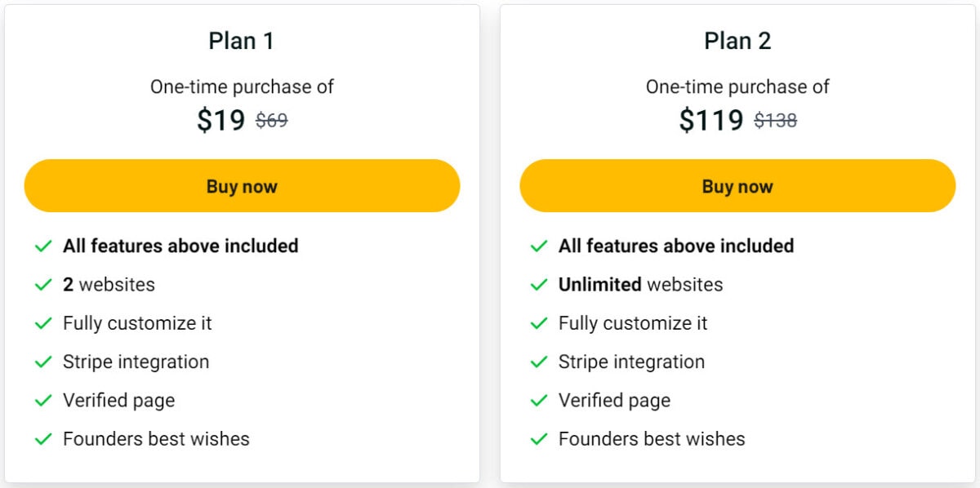Click the strikethrough $138 price in Plan 2
Image resolution: width=980 pixels, height=488 pixels.
tap(777, 120)
